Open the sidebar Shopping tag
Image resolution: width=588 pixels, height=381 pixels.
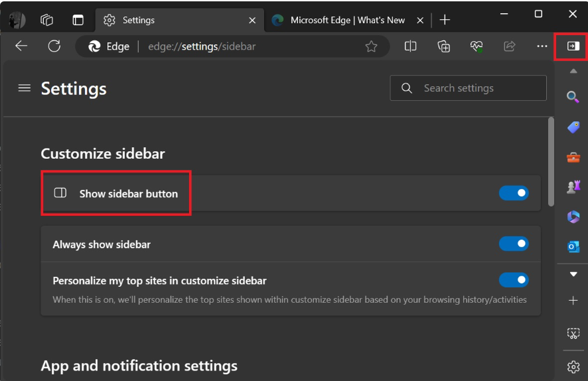click(573, 127)
